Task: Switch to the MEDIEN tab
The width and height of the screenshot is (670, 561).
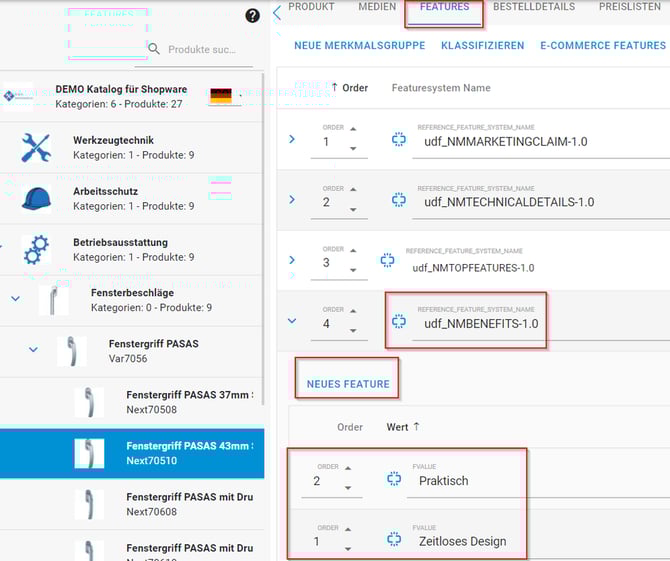Action: click(377, 7)
